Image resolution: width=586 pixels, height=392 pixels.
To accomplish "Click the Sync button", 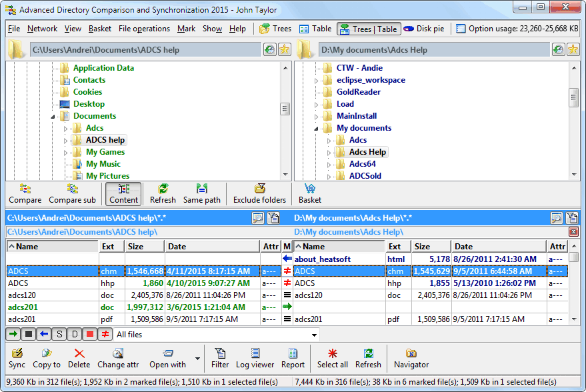I will (17, 359).
